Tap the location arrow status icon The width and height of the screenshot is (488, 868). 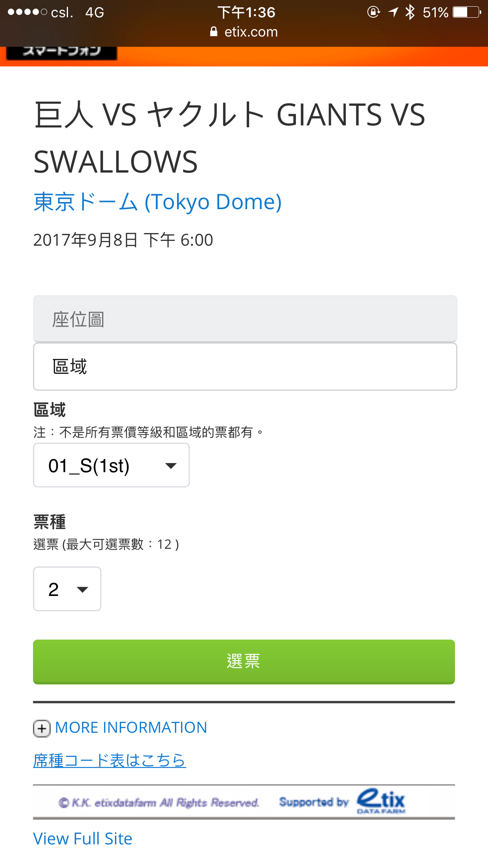click(393, 12)
